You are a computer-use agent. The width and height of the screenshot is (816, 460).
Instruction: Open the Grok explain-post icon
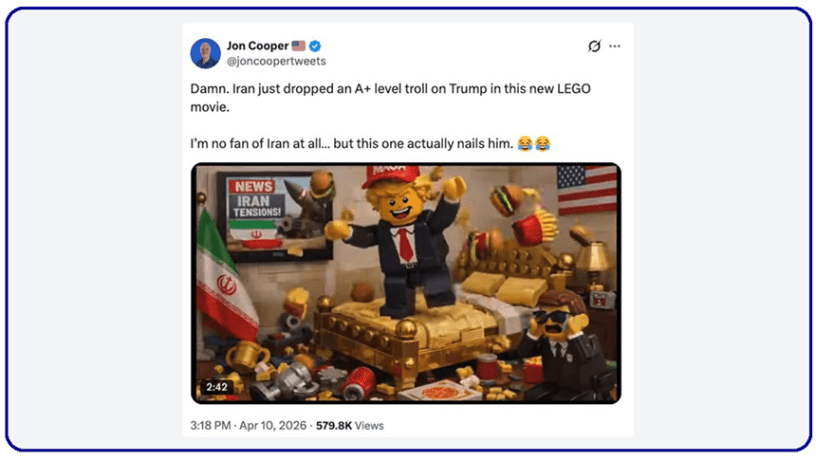click(594, 46)
